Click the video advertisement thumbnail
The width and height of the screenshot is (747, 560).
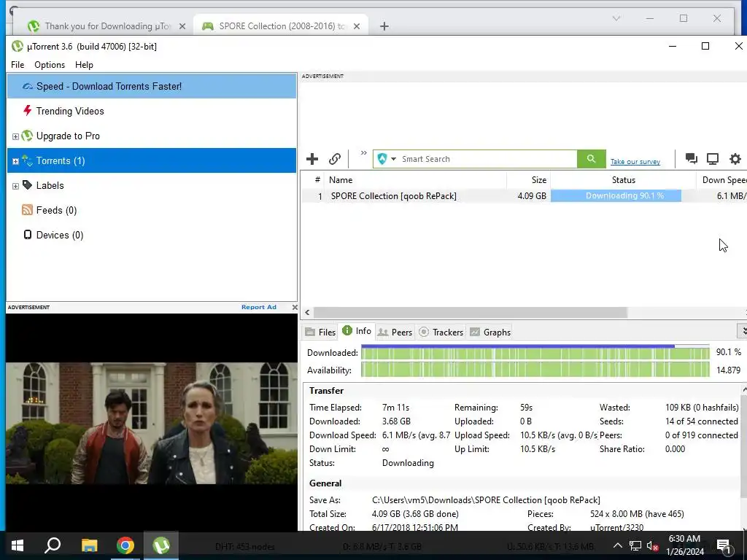[x=152, y=423]
